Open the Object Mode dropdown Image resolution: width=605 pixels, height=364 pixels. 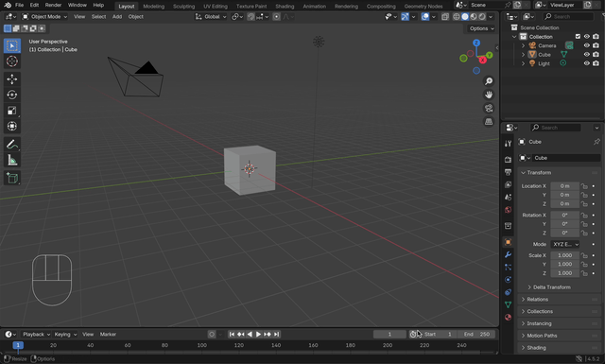44,17
